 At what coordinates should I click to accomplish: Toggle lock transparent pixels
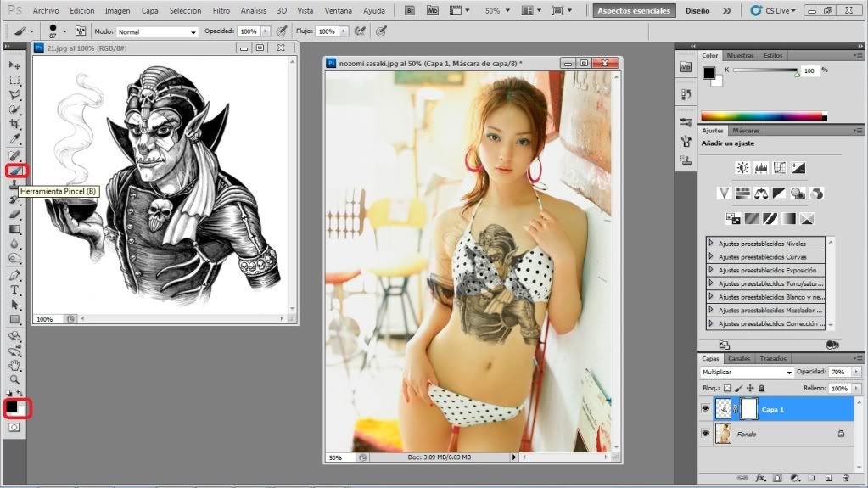click(x=727, y=389)
